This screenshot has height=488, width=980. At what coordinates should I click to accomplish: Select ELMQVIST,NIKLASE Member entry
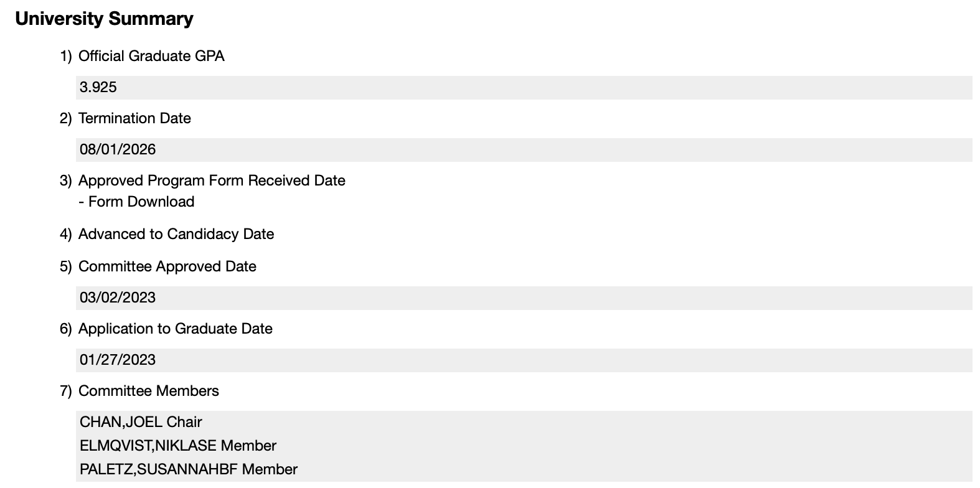pyautogui.click(x=178, y=446)
